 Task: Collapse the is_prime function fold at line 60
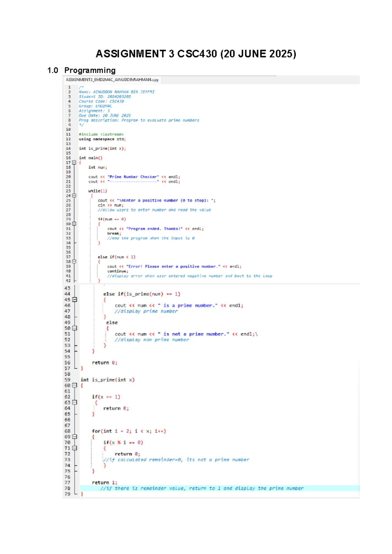[x=75, y=385]
